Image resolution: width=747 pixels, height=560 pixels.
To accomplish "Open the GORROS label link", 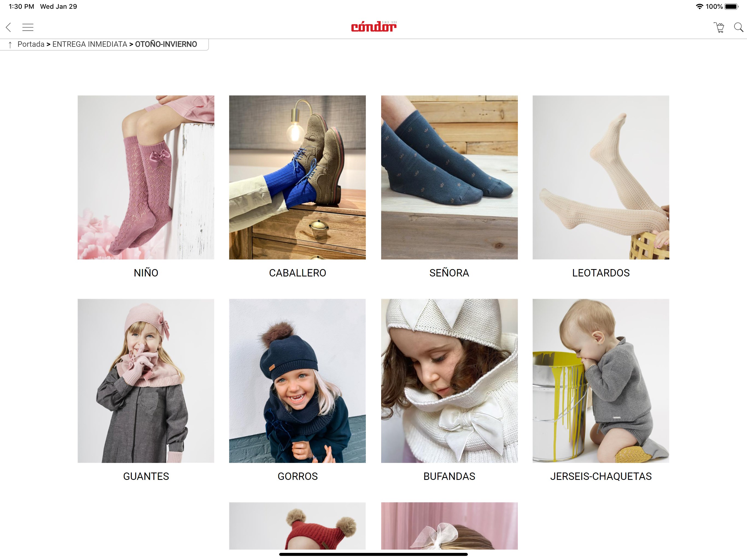I will [x=297, y=476].
